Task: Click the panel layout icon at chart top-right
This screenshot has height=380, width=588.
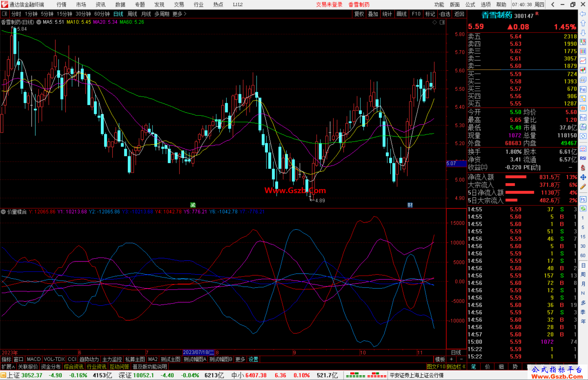Action: point(442,22)
